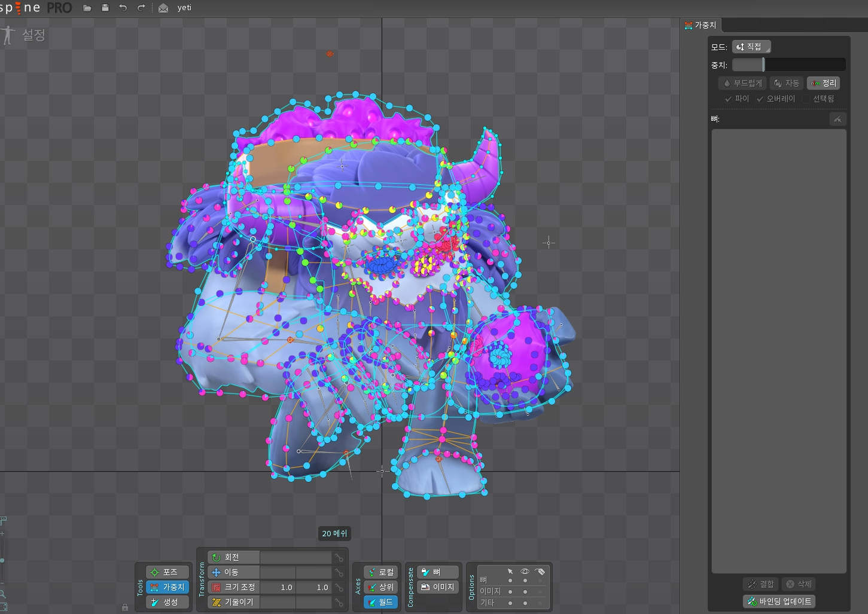This screenshot has width=868, height=614.
Task: Click the key icon beside 이동 row
Action: 339,572
